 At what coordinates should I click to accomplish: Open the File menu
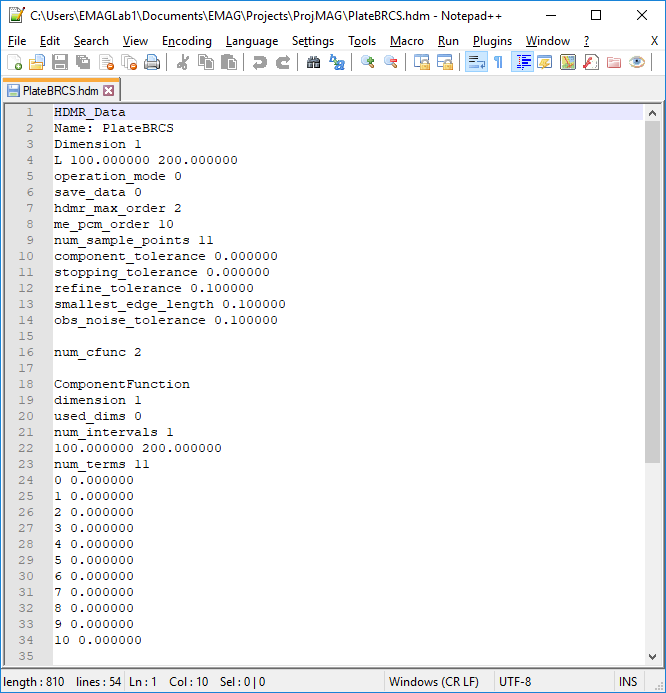coord(17,41)
